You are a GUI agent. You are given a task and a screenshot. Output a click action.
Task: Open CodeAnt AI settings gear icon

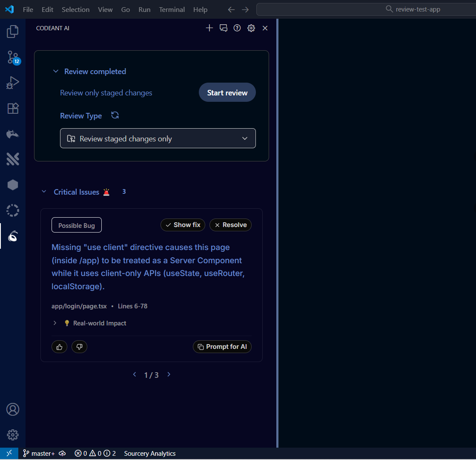pos(251,28)
